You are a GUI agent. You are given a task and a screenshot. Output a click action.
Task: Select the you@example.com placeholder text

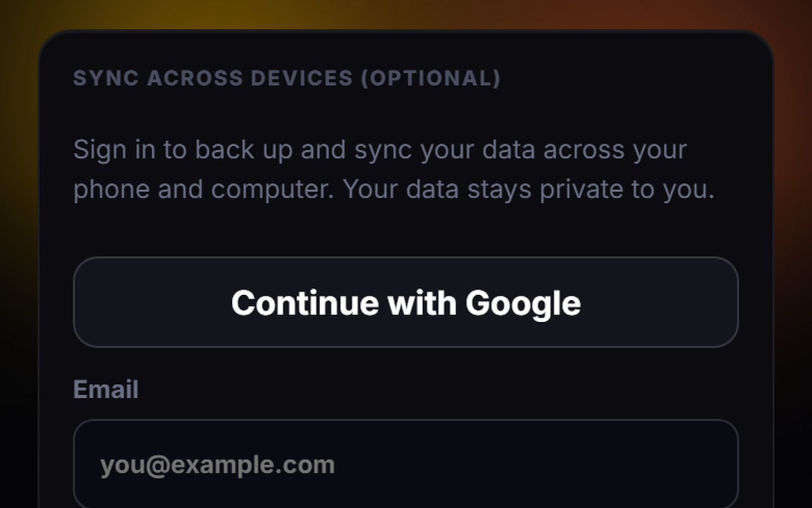click(x=218, y=465)
